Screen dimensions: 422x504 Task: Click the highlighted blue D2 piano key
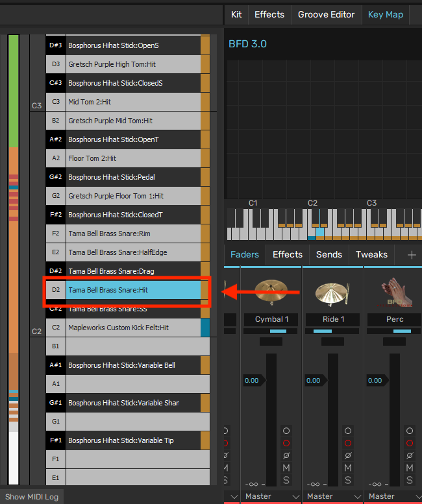(x=319, y=232)
